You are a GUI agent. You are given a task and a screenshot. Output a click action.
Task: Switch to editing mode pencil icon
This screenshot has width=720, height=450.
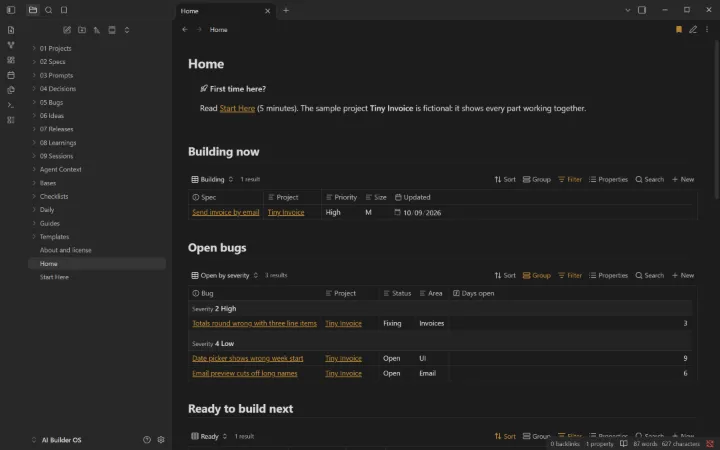coord(693,29)
